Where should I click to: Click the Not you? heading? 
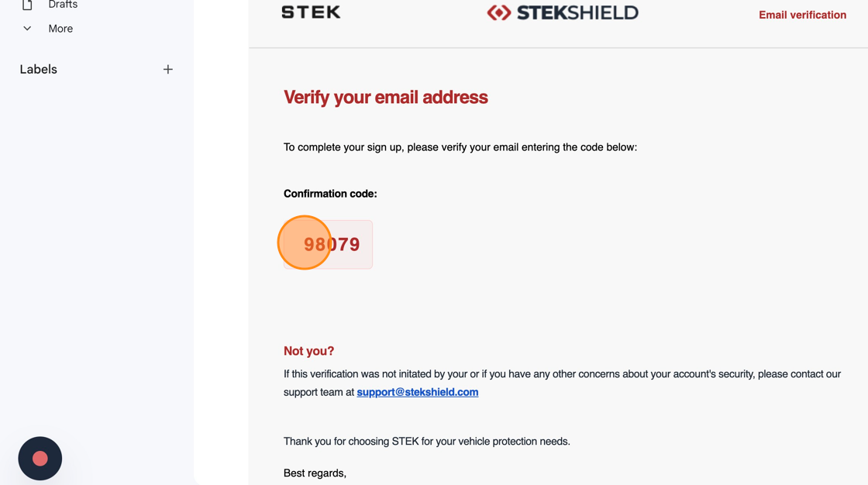coord(308,351)
